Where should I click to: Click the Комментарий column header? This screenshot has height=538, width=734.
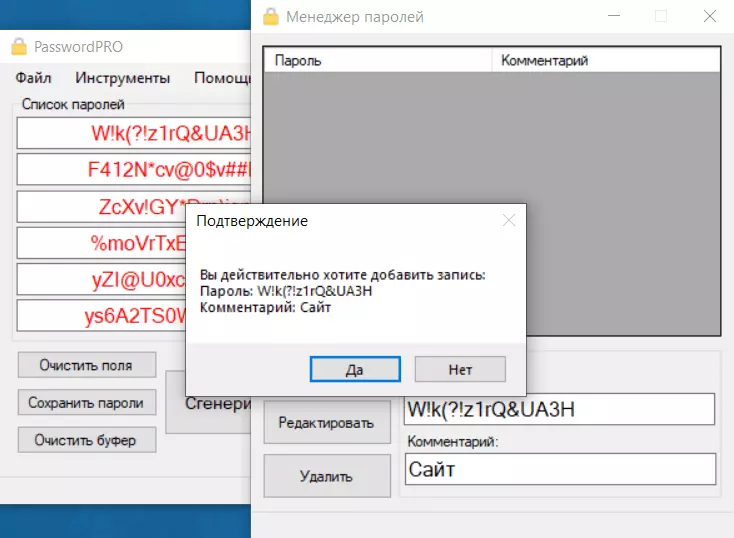[608, 60]
